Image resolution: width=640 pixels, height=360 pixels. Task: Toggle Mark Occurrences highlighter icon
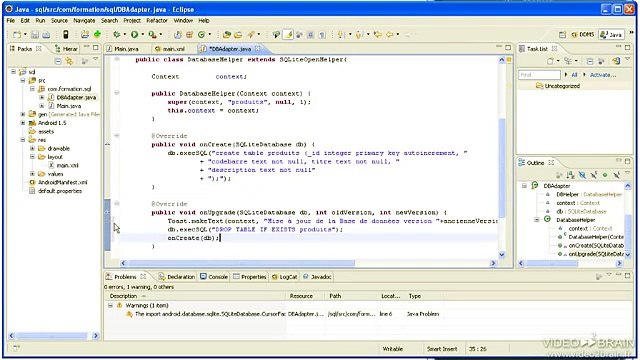pos(288,35)
